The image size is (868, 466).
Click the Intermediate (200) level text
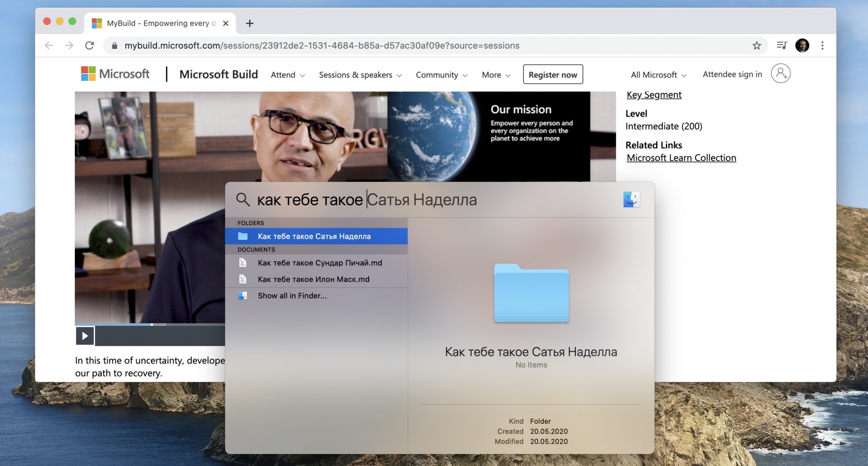pyautogui.click(x=663, y=126)
